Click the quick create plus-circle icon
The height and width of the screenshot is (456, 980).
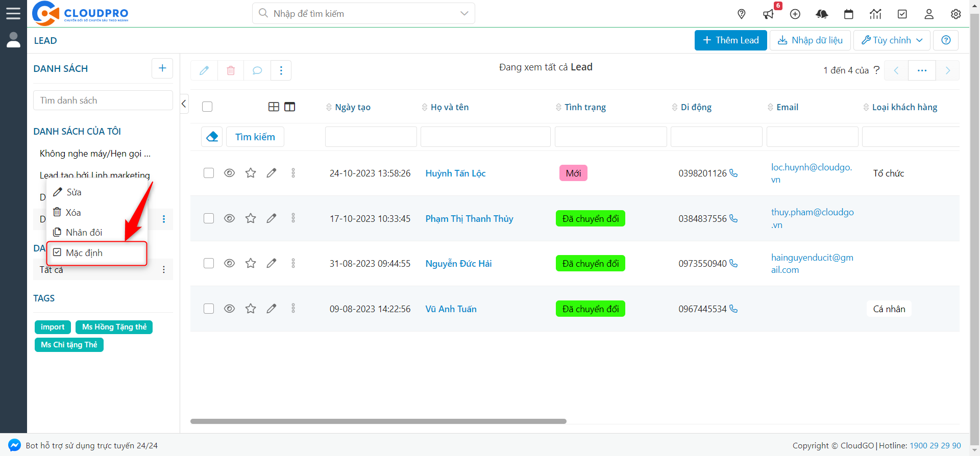(x=795, y=14)
